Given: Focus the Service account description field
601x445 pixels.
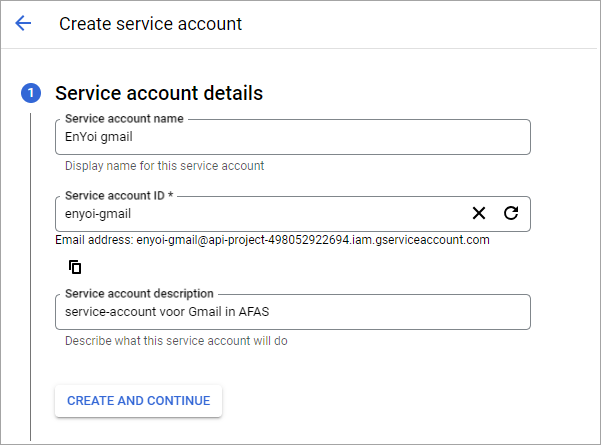Looking at the screenshot, I should pos(293,312).
